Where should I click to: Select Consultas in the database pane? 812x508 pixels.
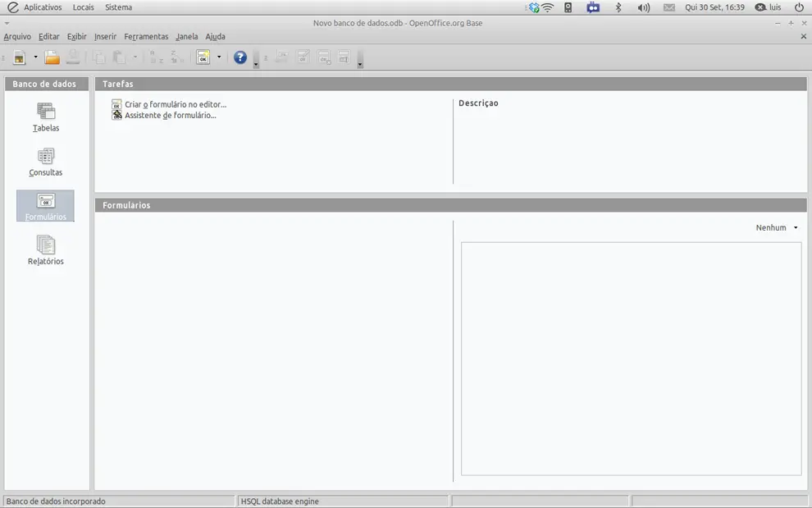tap(46, 162)
